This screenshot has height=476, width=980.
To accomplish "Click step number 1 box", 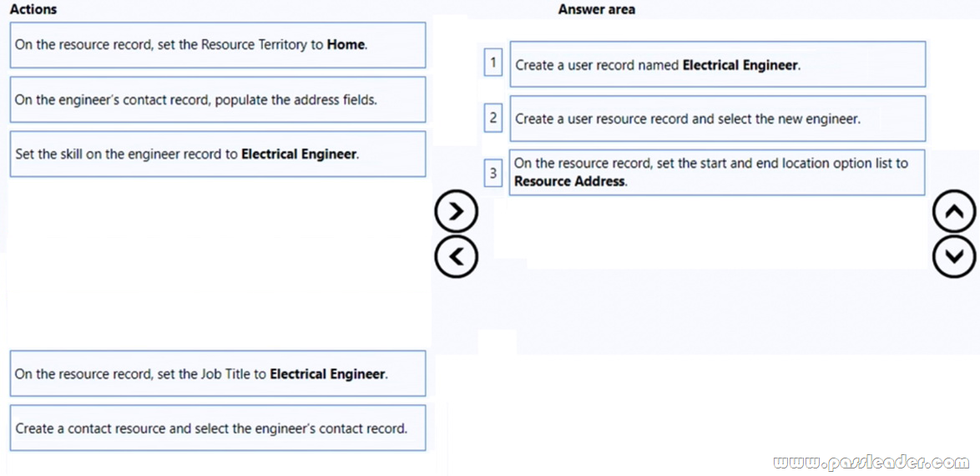I will click(x=493, y=63).
